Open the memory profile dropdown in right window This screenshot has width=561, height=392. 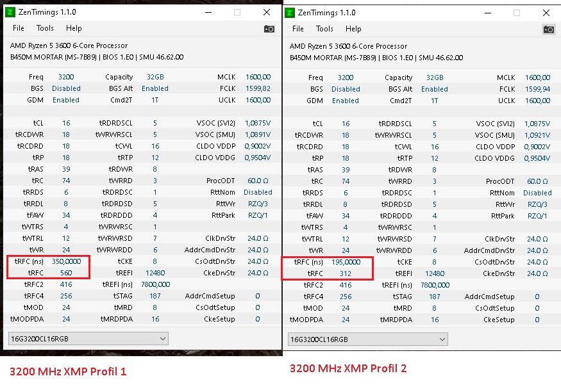[367, 338]
